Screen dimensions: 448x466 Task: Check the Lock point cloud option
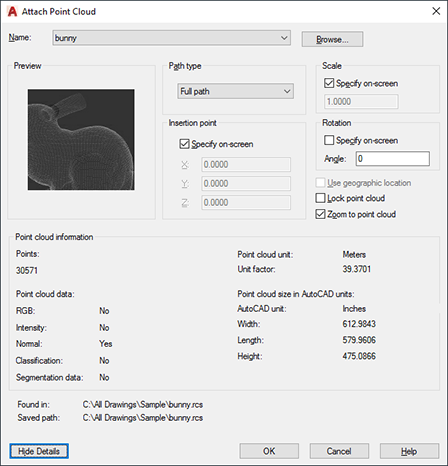tap(320, 198)
